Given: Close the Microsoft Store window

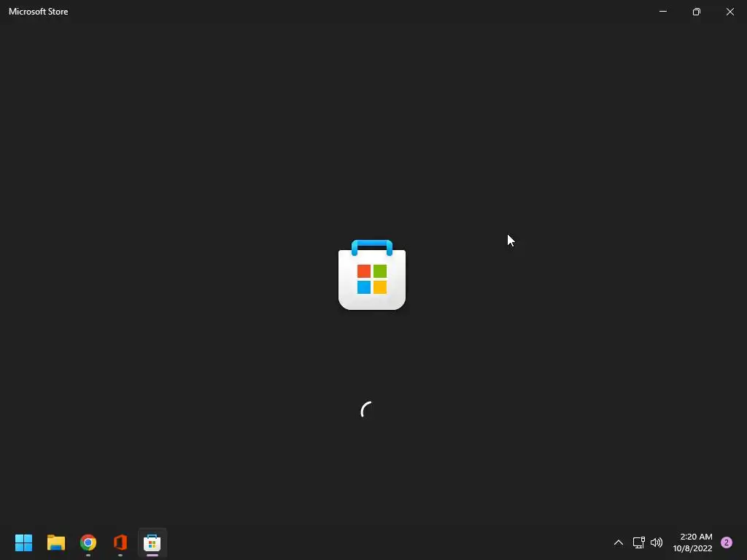Looking at the screenshot, I should (x=729, y=12).
